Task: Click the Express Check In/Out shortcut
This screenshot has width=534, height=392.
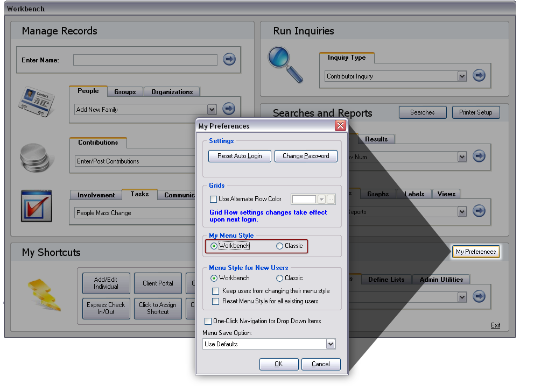Action: (106, 308)
